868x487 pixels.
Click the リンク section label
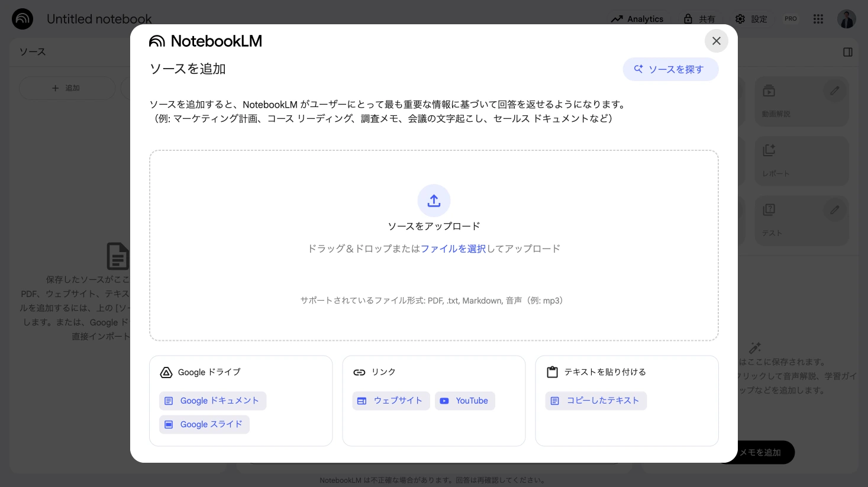(x=383, y=372)
